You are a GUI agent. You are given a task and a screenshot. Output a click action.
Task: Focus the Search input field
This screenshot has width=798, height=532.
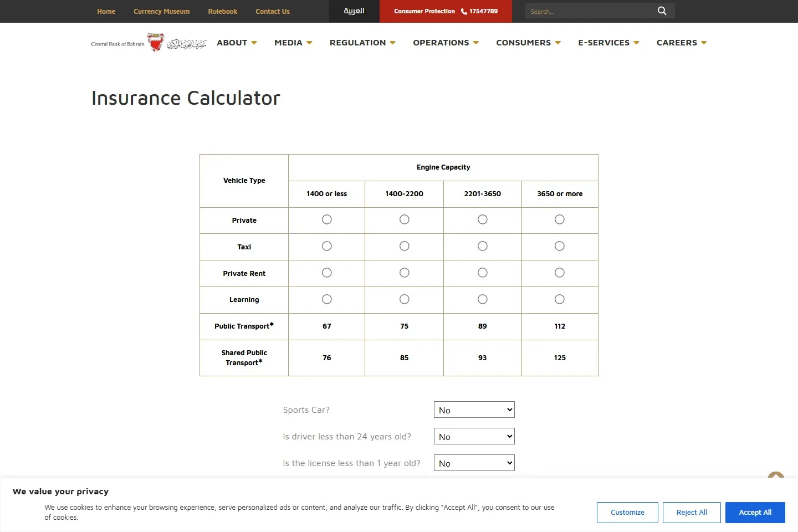589,11
